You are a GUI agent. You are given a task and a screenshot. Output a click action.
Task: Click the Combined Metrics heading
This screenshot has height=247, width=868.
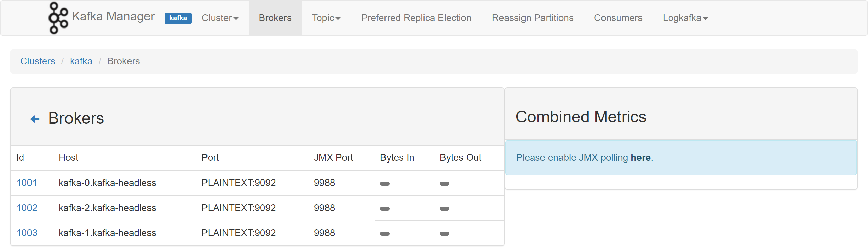[581, 117]
